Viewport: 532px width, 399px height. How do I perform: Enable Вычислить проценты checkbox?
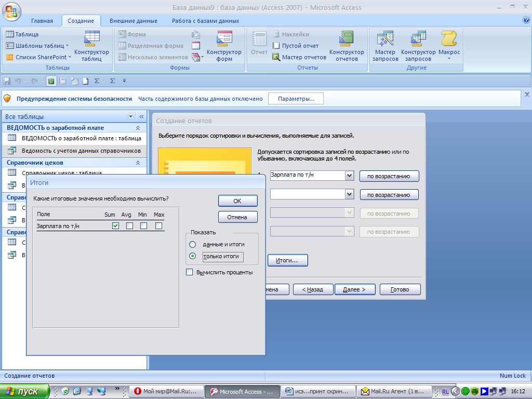point(189,272)
